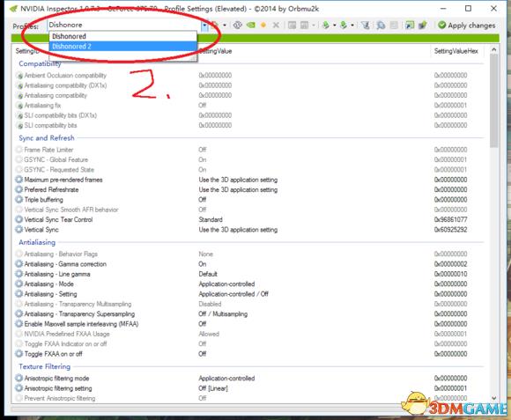
Task: Select the GSYNC - Global Feature row
Action: pyautogui.click(x=249, y=160)
